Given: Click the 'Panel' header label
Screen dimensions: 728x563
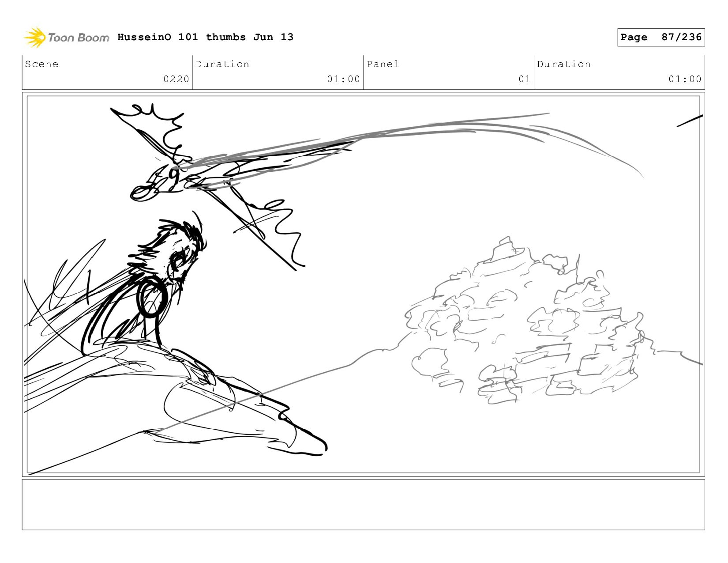Looking at the screenshot, I should point(383,64).
